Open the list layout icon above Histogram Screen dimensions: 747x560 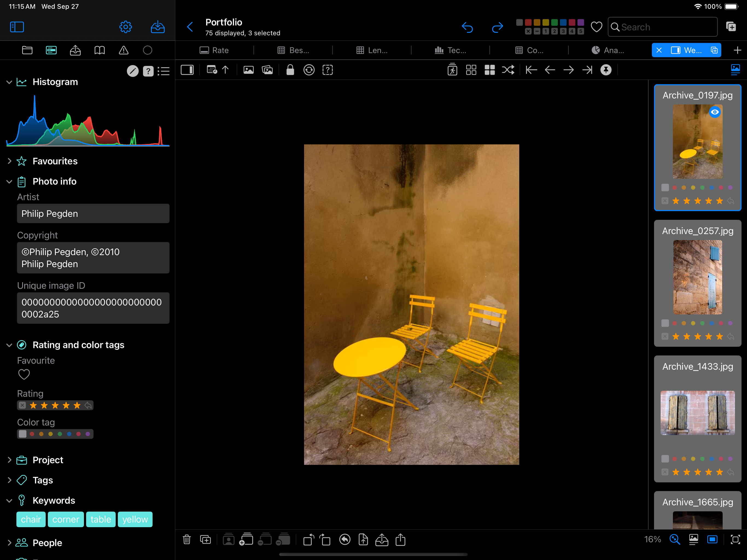point(164,71)
